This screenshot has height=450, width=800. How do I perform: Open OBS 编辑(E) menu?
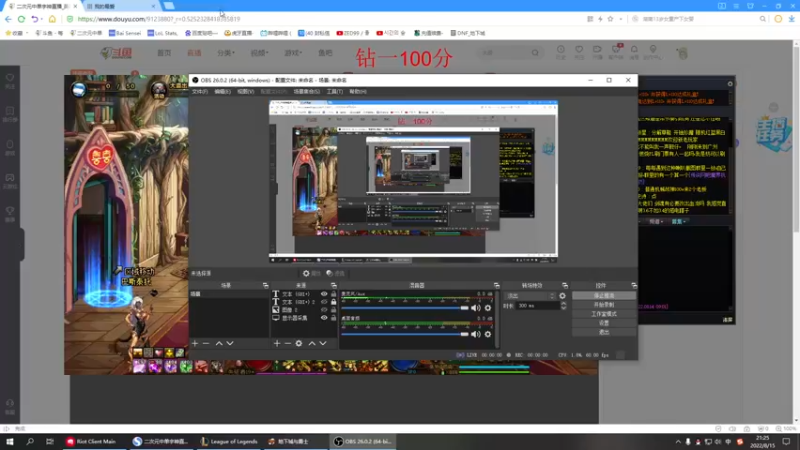(222, 92)
